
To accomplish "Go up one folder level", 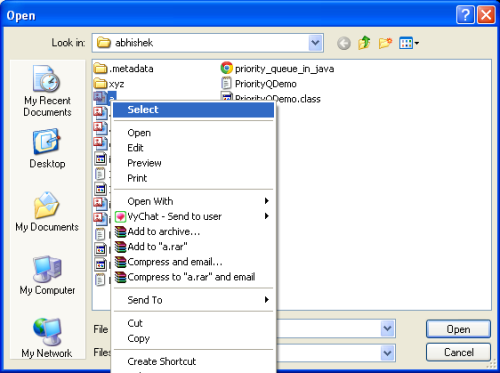I will pyautogui.click(x=364, y=43).
